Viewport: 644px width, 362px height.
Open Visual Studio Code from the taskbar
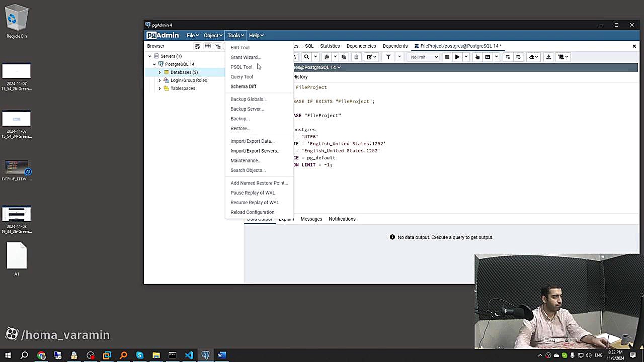[x=189, y=355]
